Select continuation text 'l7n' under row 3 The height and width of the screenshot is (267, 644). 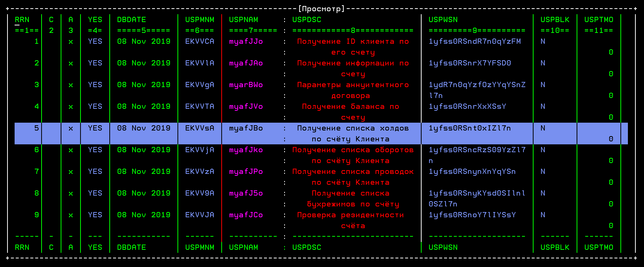(x=436, y=96)
